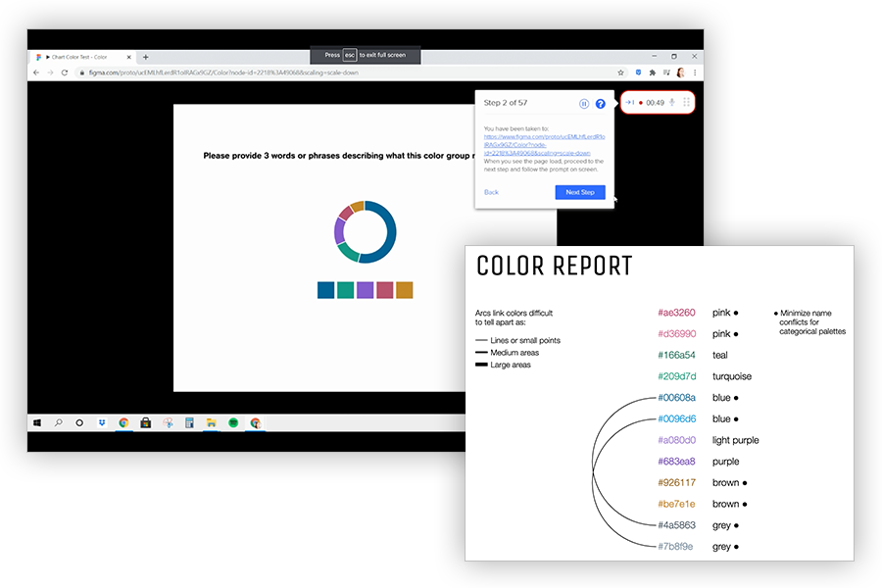Image resolution: width=882 pixels, height=588 pixels.
Task: Open File Explorer from the taskbar
Action: point(212,422)
